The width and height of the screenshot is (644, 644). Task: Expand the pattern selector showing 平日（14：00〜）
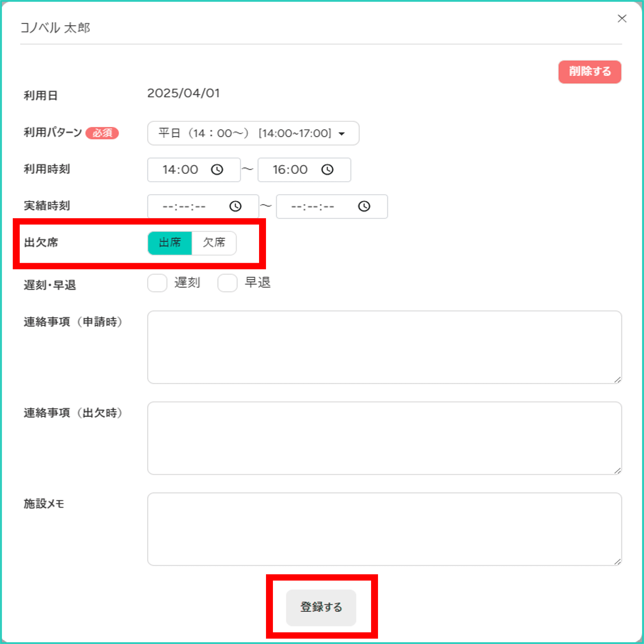tap(253, 133)
